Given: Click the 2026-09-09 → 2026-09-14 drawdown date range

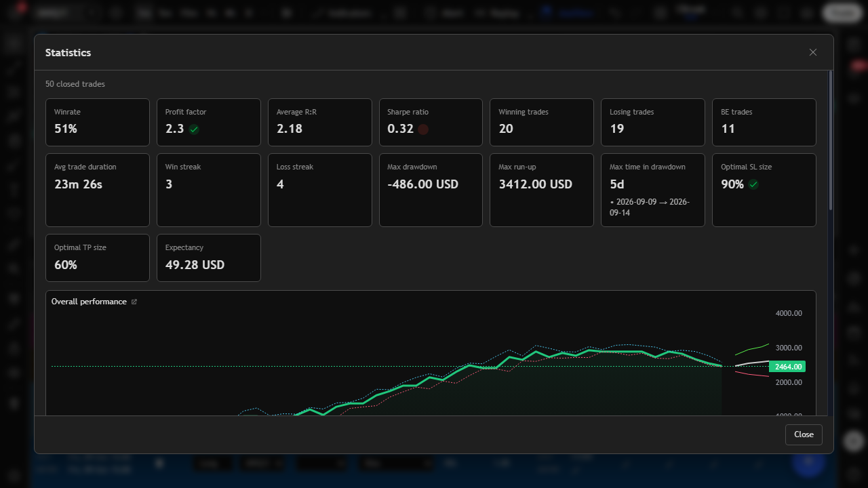Looking at the screenshot, I should point(650,207).
